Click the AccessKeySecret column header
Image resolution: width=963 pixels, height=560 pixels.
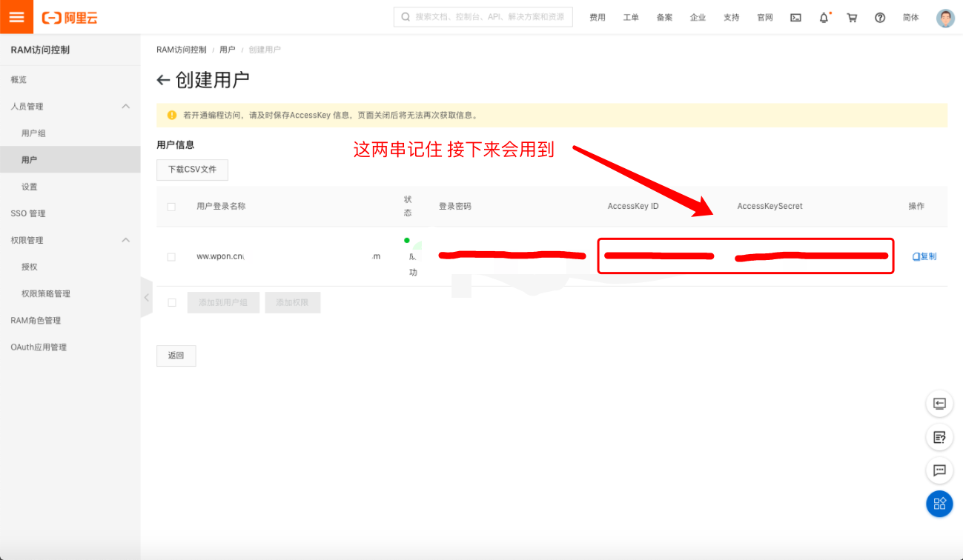click(770, 207)
